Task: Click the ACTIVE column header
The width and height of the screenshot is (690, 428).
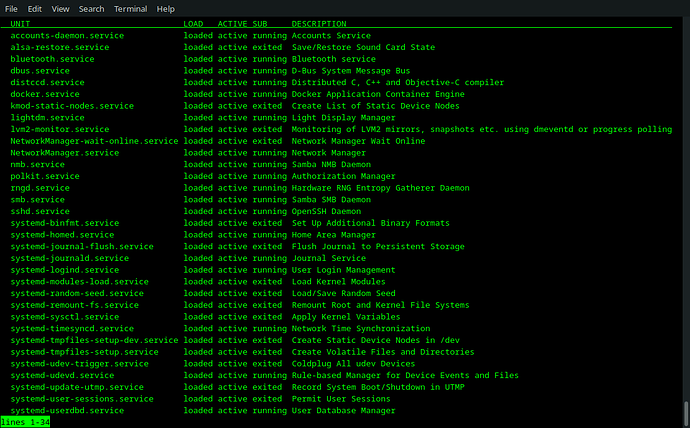Action: point(232,24)
